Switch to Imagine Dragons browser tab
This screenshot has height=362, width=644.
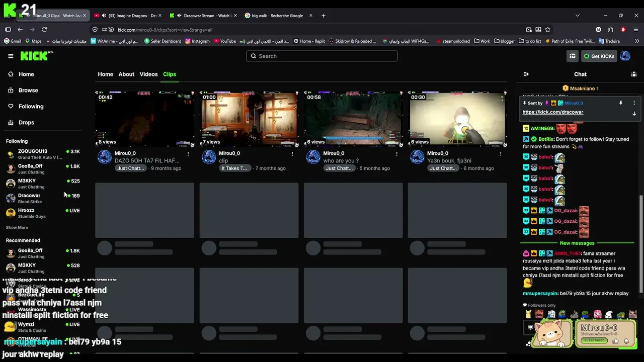(x=128, y=16)
